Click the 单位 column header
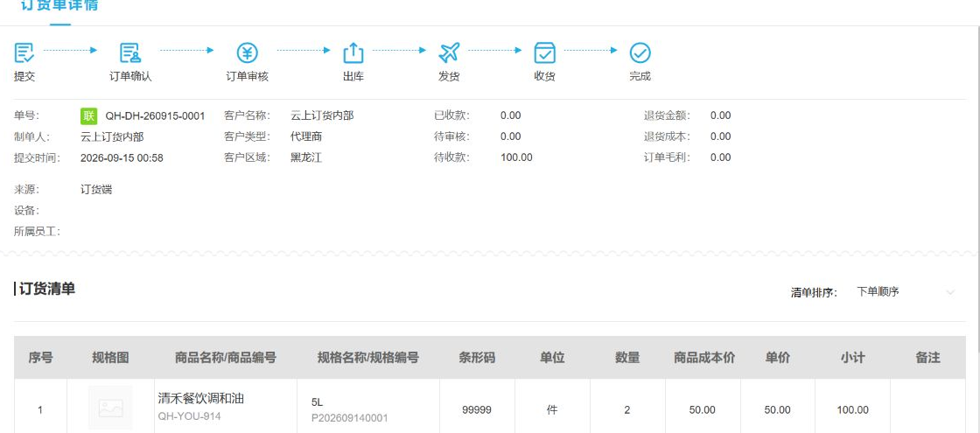This screenshot has height=433, width=980. (552, 358)
